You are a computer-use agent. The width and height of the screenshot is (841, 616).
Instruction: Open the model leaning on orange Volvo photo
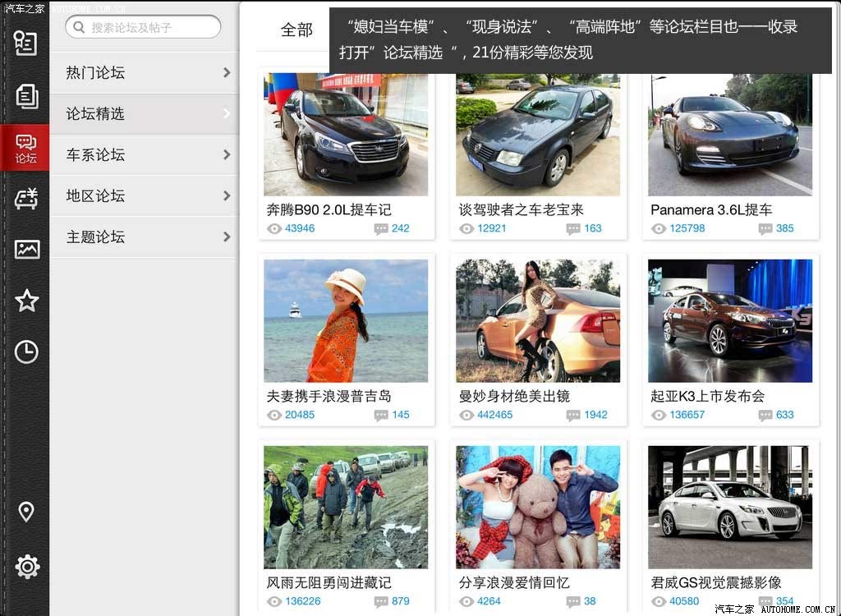pos(538,321)
